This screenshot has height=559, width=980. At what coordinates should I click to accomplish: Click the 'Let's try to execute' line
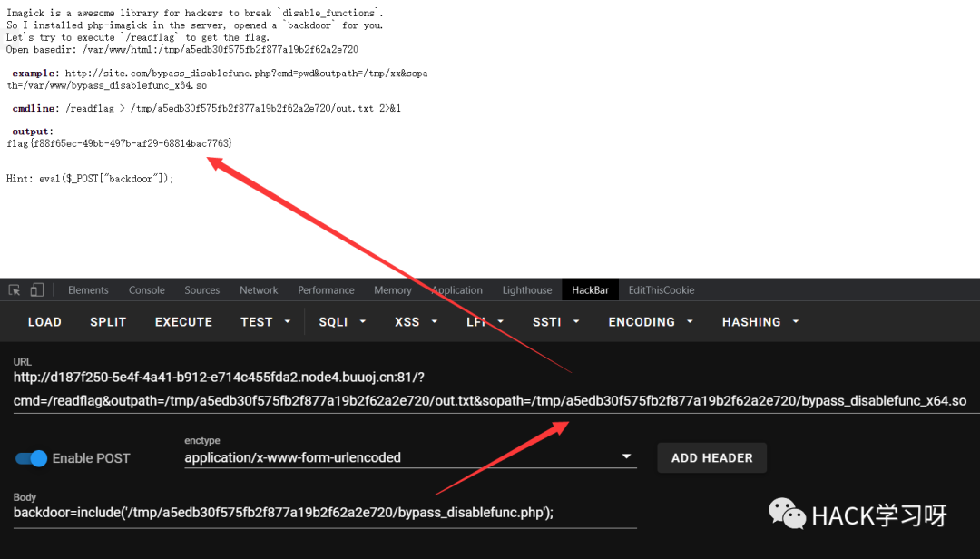tap(138, 37)
